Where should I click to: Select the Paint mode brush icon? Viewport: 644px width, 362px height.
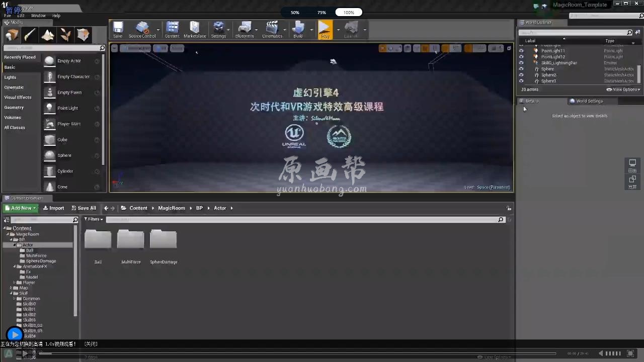coord(30,35)
